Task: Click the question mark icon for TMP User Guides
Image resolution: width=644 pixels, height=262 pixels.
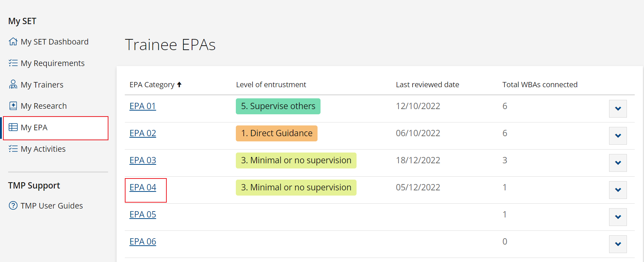Action: (13, 206)
